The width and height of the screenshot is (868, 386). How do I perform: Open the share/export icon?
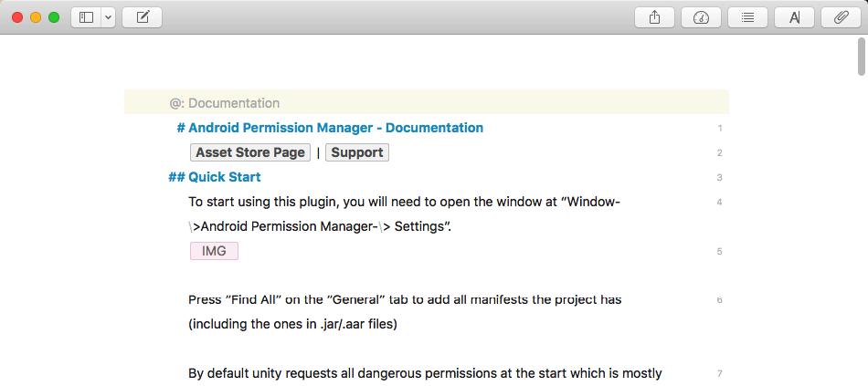pyautogui.click(x=654, y=17)
